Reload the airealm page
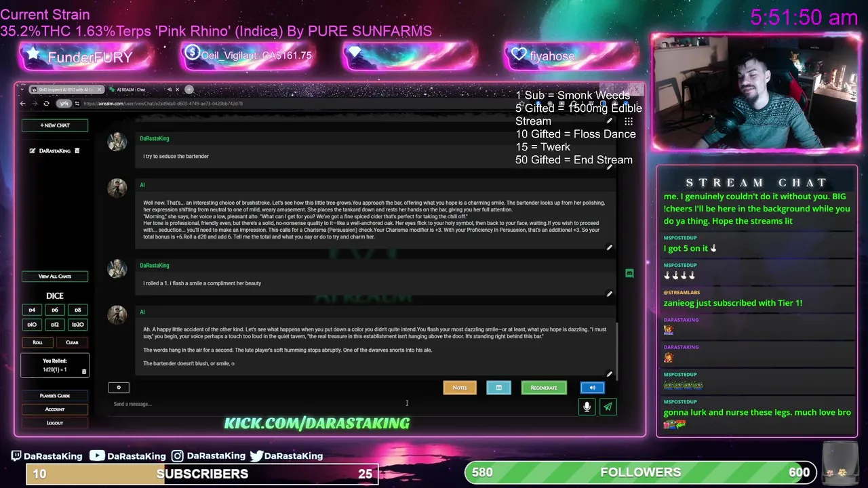Viewport: 868px width, 488px height. (x=46, y=104)
